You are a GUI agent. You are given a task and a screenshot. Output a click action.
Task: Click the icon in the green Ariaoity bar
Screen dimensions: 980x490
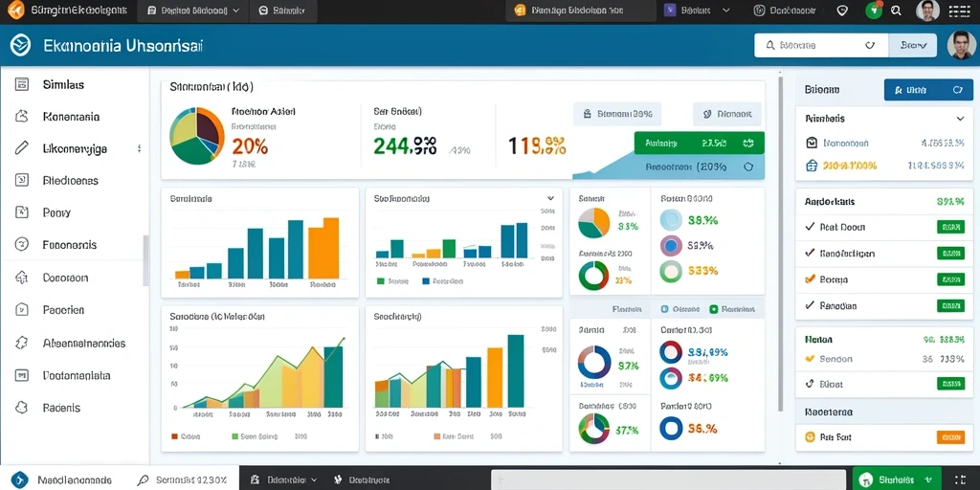tap(748, 144)
